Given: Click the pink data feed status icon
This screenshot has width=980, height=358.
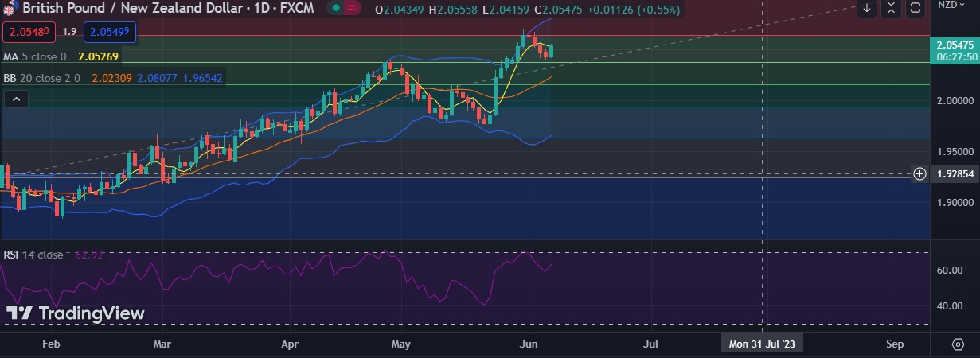Looking at the screenshot, I should click(x=352, y=8).
